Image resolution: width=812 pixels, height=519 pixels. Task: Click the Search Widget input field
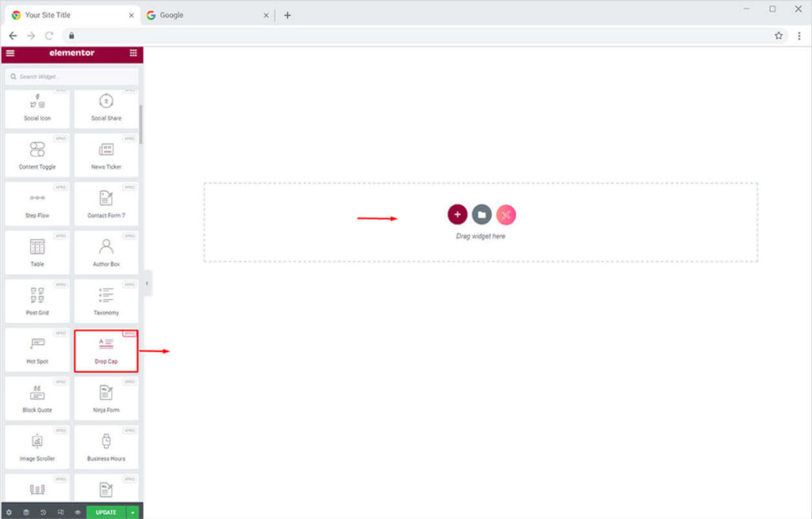point(71,77)
